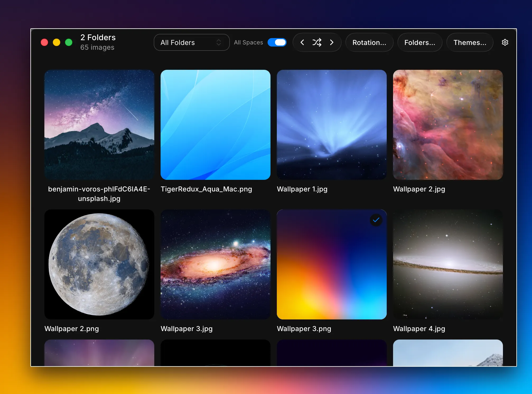Select the Wallpaper 4.jpg Sombrero galaxy thumbnail

[448, 264]
